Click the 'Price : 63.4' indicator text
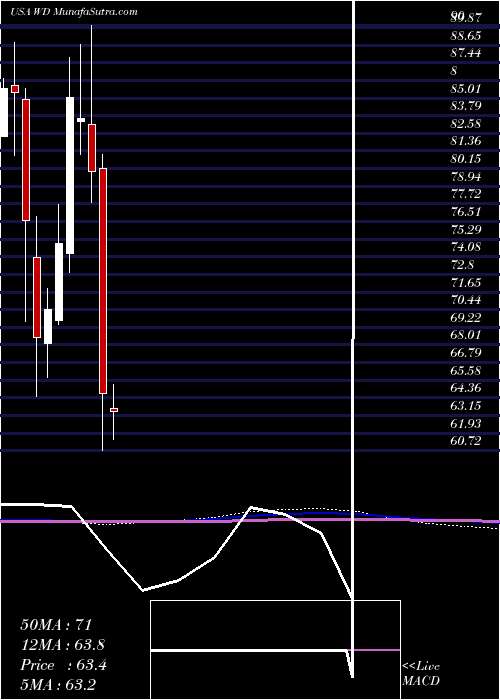 pyautogui.click(x=64, y=665)
